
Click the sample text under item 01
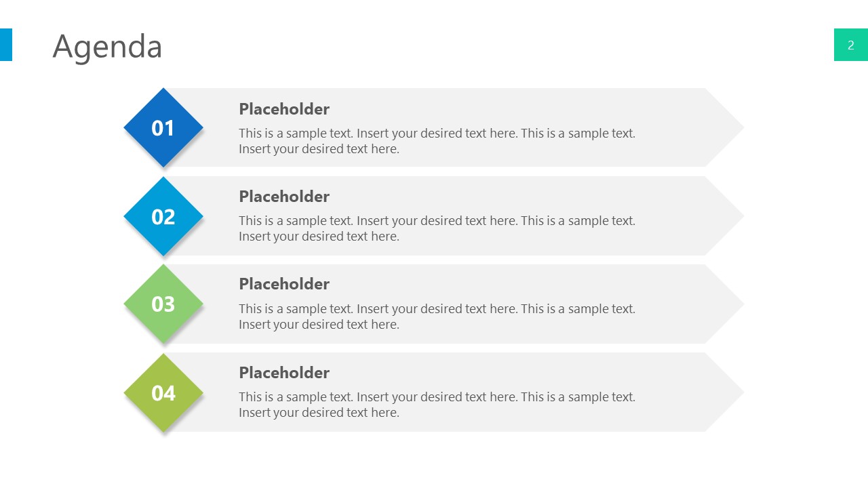click(437, 141)
